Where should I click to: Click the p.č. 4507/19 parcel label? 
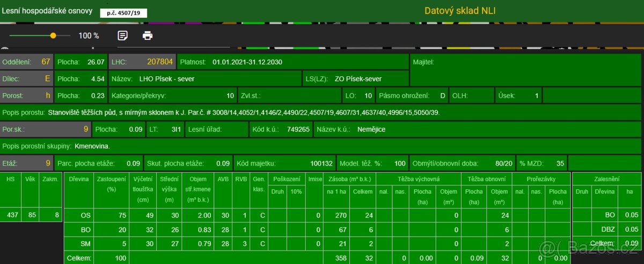pos(123,13)
